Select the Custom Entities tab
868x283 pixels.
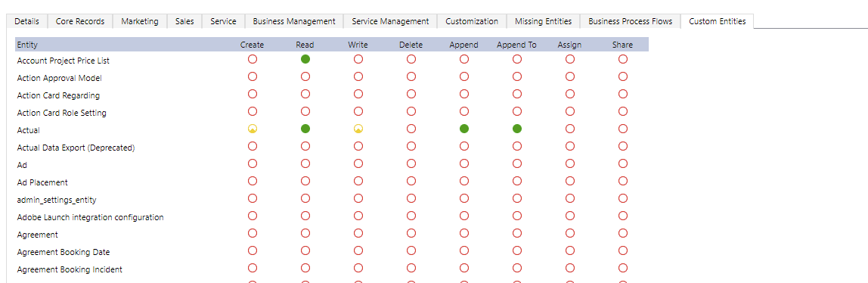pos(717,21)
